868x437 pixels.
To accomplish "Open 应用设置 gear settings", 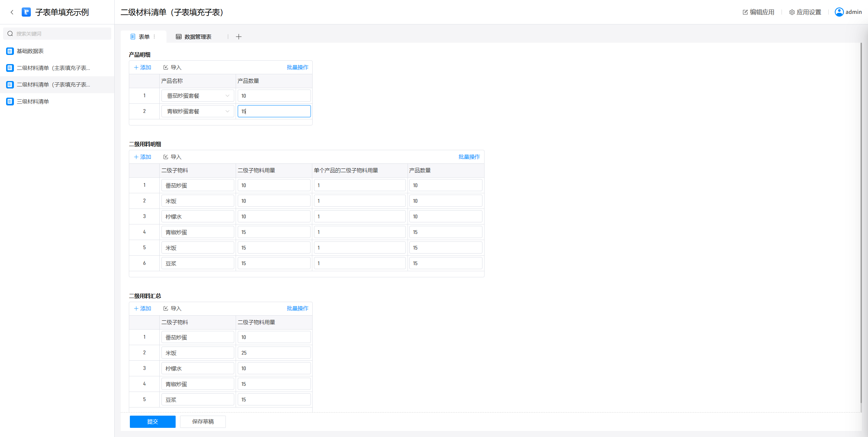I will [805, 12].
